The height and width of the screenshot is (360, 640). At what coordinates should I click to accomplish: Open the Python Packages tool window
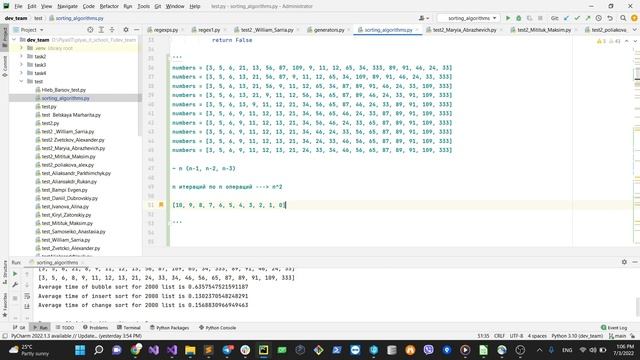pos(169,327)
